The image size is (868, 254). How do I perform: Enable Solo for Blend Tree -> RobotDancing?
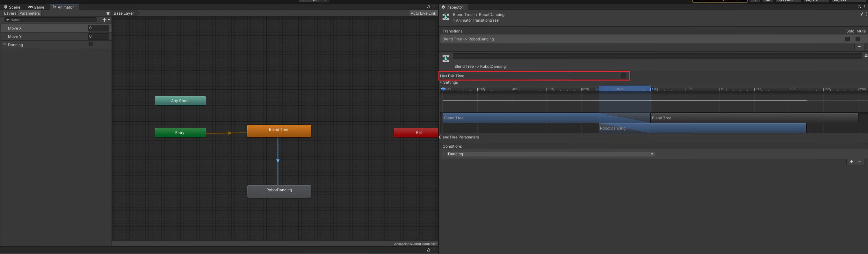pos(847,39)
